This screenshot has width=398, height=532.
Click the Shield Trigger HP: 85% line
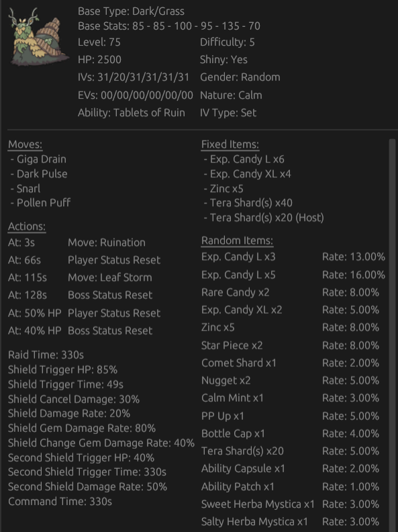pos(62,369)
